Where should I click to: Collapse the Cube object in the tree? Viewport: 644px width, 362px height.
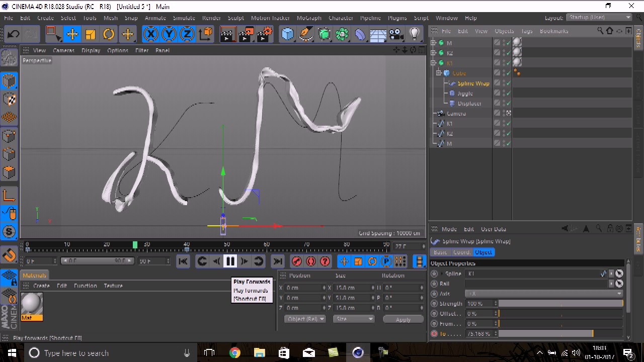(439, 73)
